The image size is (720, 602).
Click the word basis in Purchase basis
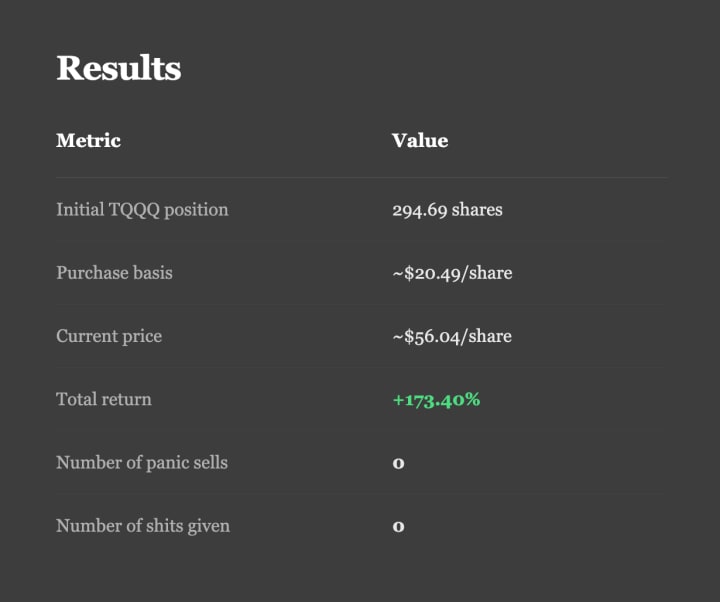point(153,273)
